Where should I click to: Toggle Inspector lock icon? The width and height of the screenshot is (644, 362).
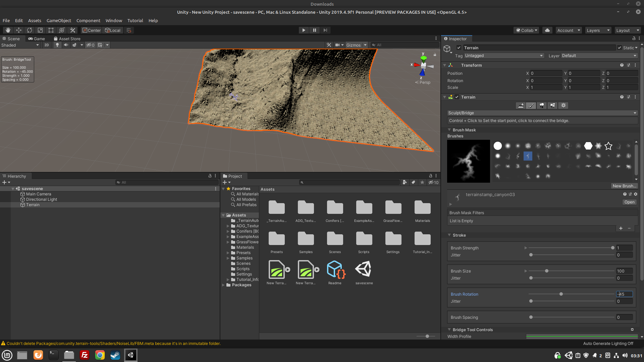pyautogui.click(x=634, y=39)
